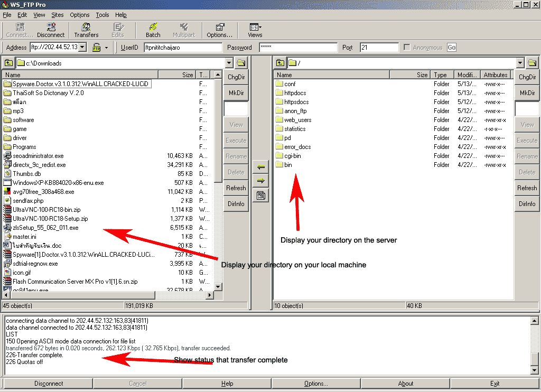Image resolution: width=541 pixels, height=392 pixels.
Task: Click the right arrow upload button
Action: (x=261, y=181)
